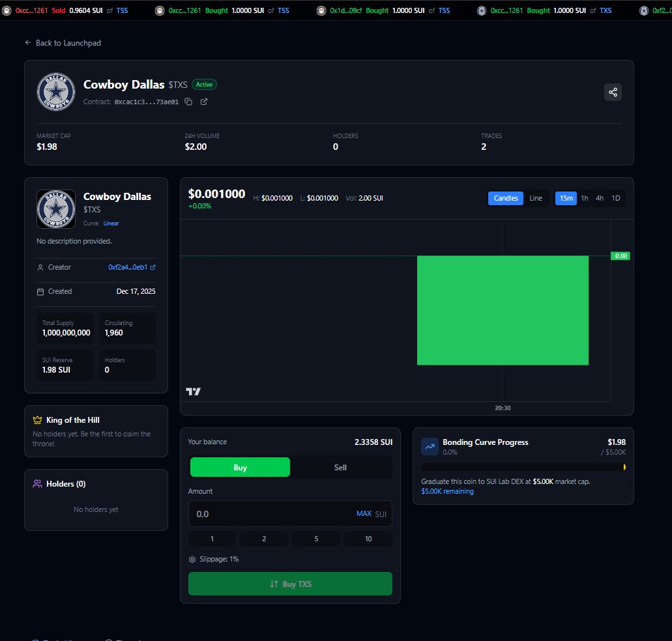Click 0x1d...09cf address in ticker
This screenshot has height=641, width=672.
click(346, 10)
